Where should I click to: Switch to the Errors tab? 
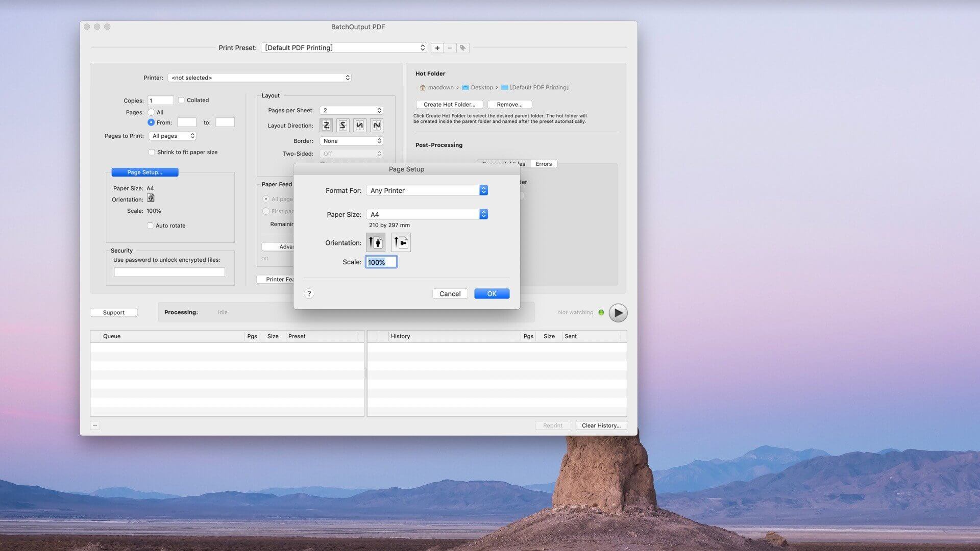coord(544,164)
